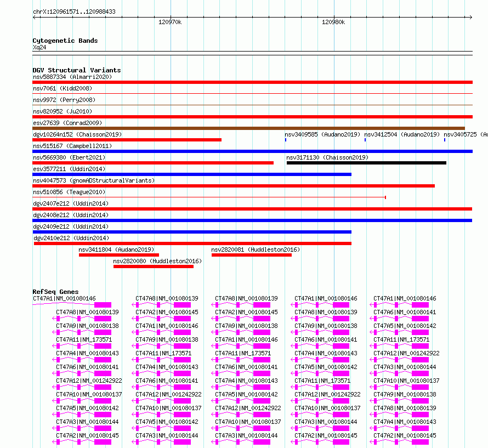
Task: Click the 120980k scale tick label
Action: pyautogui.click(x=333, y=22)
